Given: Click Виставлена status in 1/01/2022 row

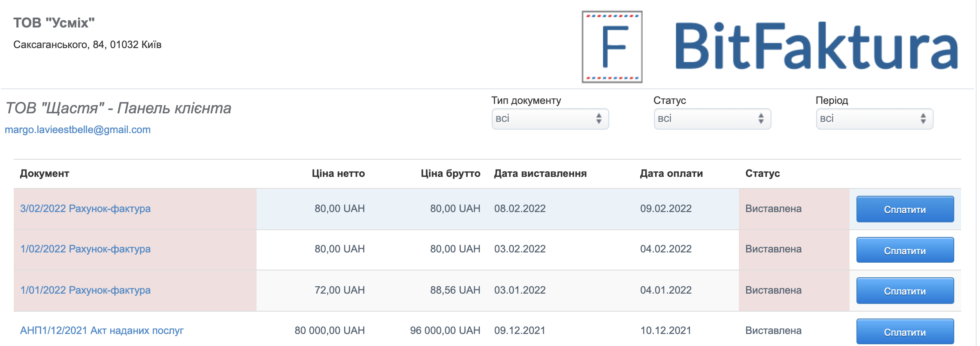Looking at the screenshot, I should click(773, 290).
